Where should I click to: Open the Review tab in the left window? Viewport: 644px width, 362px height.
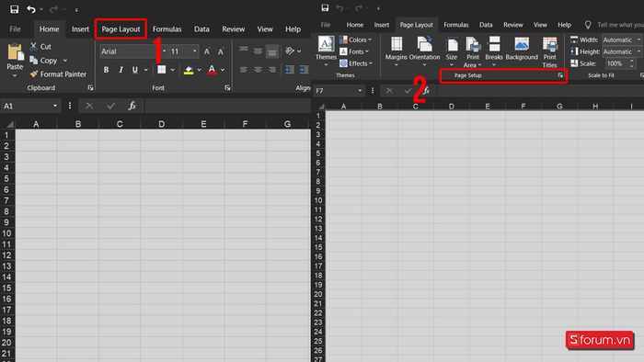[234, 29]
